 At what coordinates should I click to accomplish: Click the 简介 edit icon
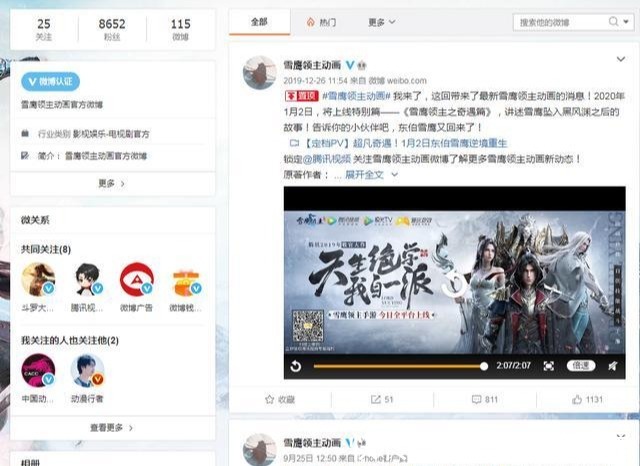(x=25, y=155)
